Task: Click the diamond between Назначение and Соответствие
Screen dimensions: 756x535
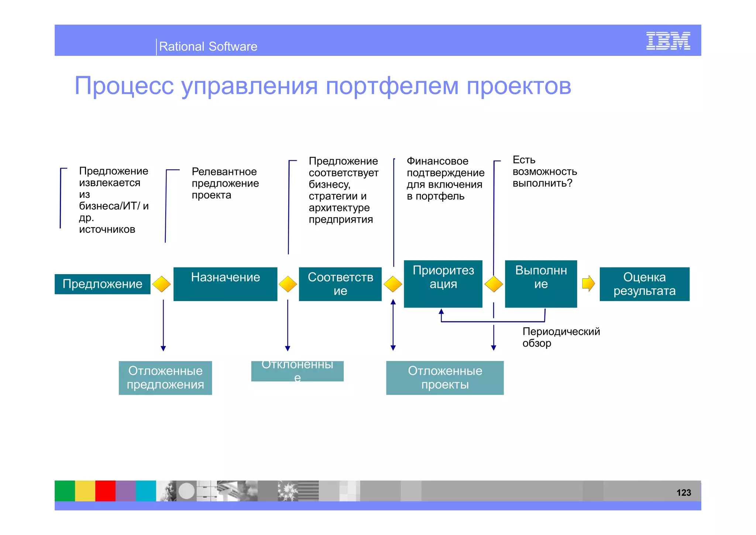Action: (288, 284)
